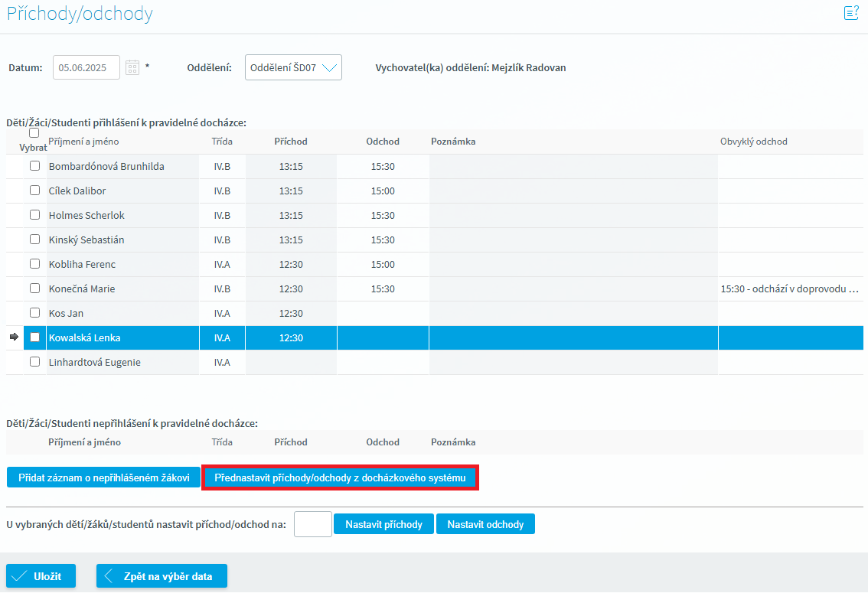The image size is (868, 616).
Task: Focus the time input before Nastavit příchody
Action: [313, 524]
